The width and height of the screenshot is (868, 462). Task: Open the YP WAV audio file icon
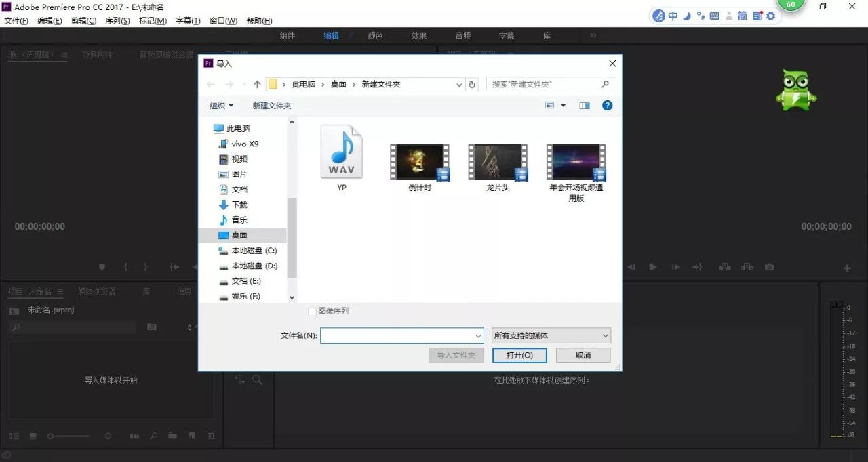tap(342, 152)
